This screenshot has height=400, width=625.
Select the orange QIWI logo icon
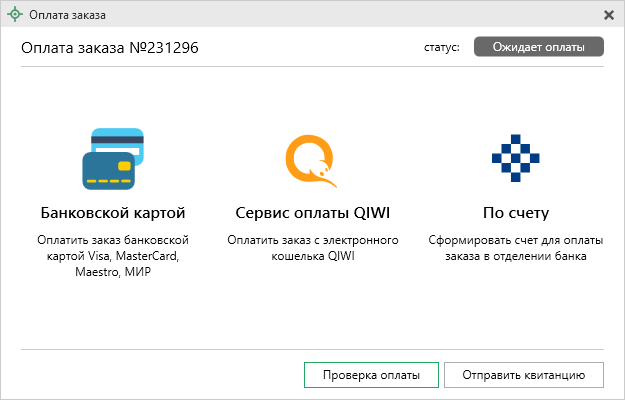pos(312,160)
